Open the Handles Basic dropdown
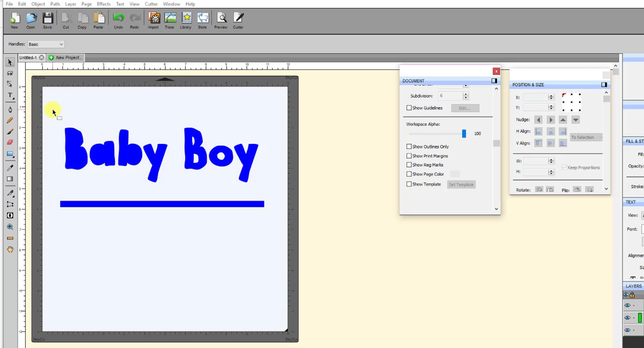 (46, 44)
